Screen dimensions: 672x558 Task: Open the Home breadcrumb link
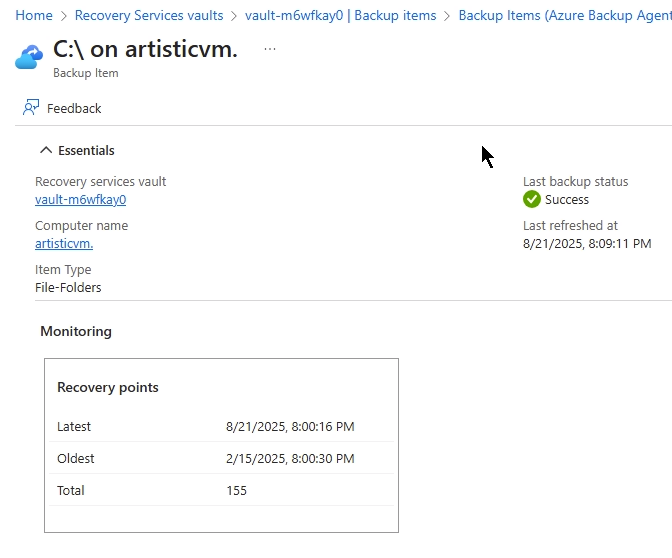(x=34, y=15)
